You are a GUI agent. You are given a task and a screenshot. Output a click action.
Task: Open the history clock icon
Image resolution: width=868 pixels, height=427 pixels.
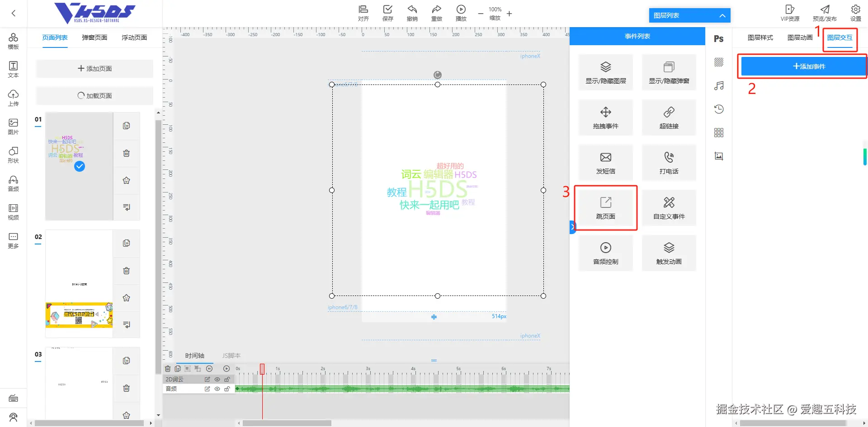(x=719, y=109)
